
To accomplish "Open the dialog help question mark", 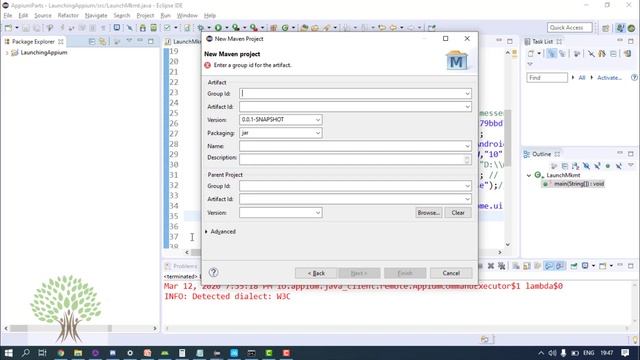I will click(213, 272).
